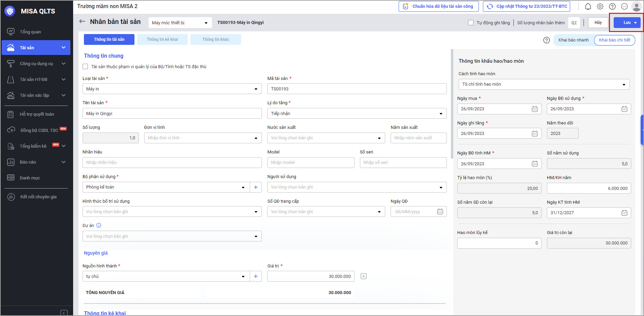
Task: Check Tài sản thuộc phạm vi quản lý checkbox
Action: (86, 67)
